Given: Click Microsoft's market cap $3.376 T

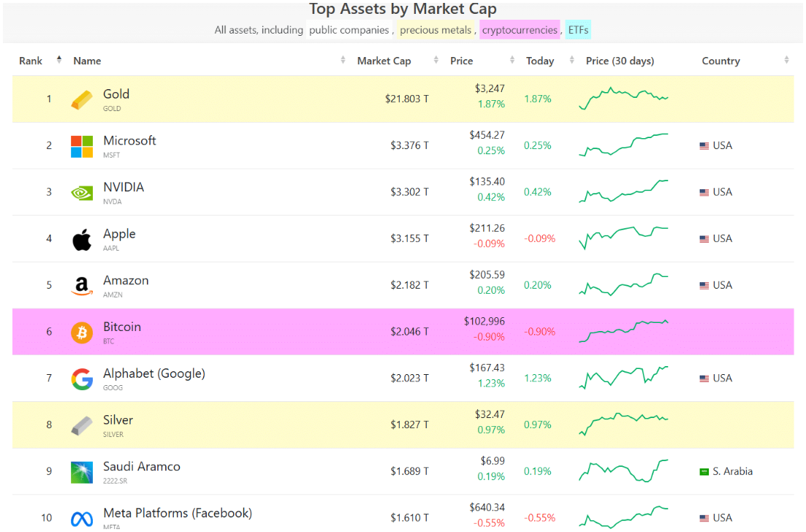Looking at the screenshot, I should (x=409, y=146).
